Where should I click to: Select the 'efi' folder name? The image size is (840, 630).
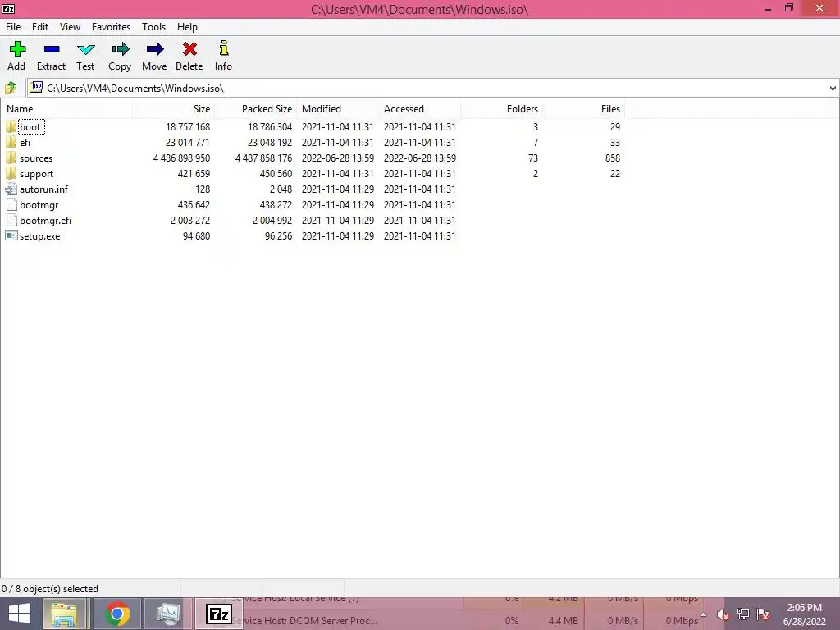tap(25, 143)
